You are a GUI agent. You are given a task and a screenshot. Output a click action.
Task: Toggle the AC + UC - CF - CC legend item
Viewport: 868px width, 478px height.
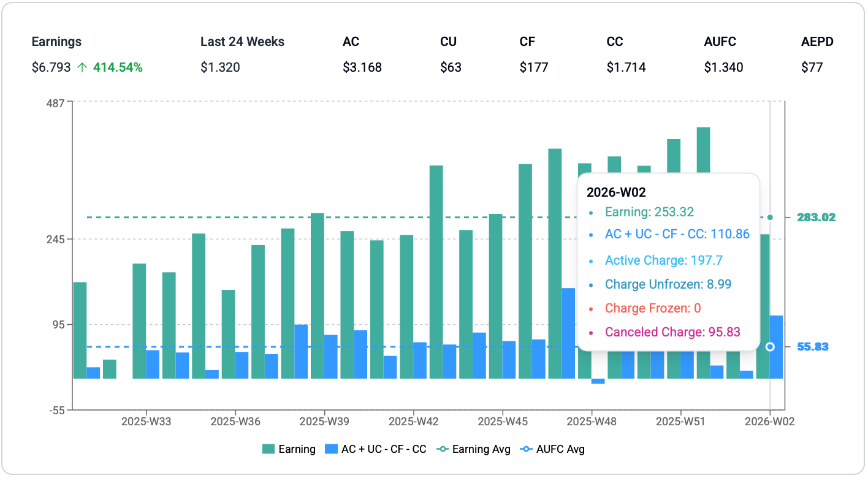tap(383, 449)
